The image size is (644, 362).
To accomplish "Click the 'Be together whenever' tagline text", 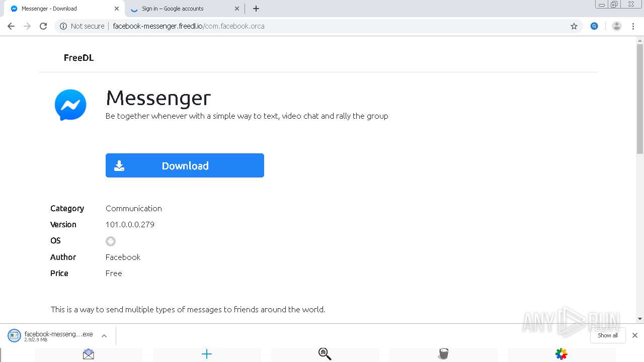I will pos(247,116).
